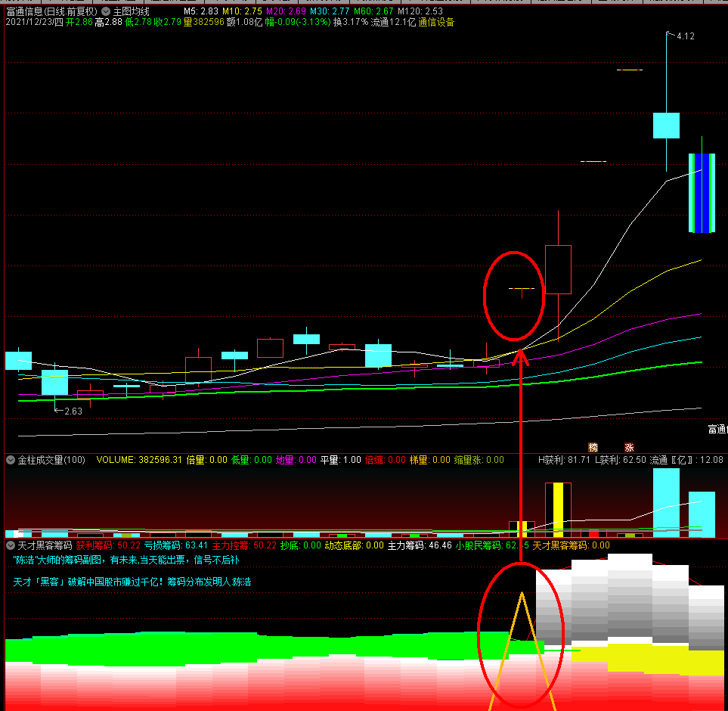Viewport: 728px width, 711px height.
Task: Click the 2.63 low price marker
Action: tap(73, 411)
